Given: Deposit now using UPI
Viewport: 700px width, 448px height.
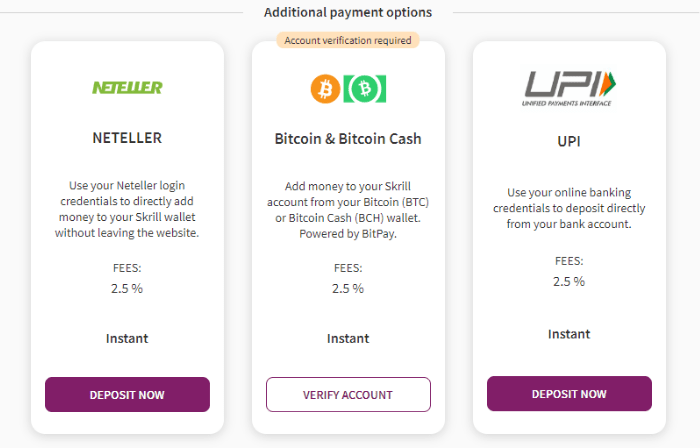Looking at the screenshot, I should [569, 394].
